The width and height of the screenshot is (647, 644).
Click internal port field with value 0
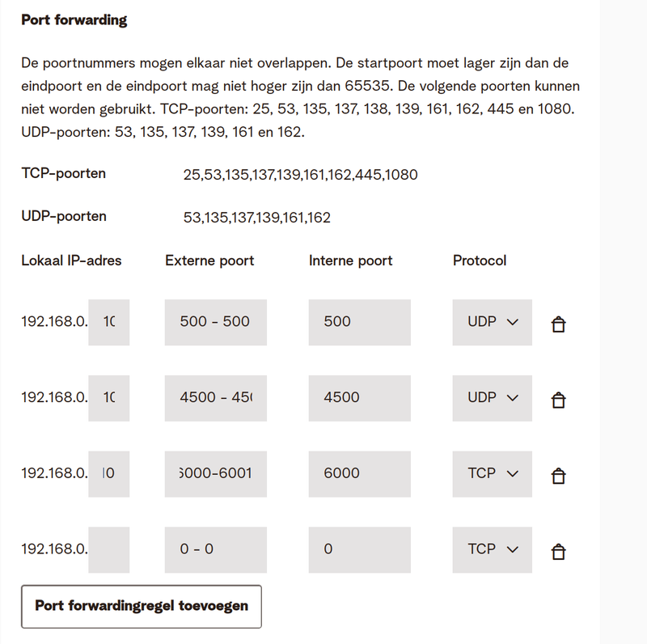coord(359,549)
